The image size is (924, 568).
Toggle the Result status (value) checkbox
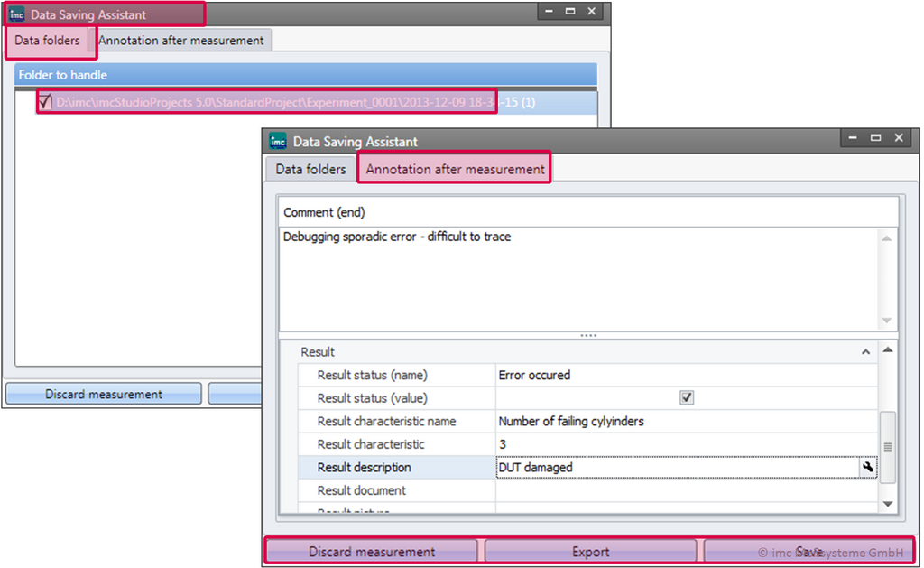(x=687, y=398)
